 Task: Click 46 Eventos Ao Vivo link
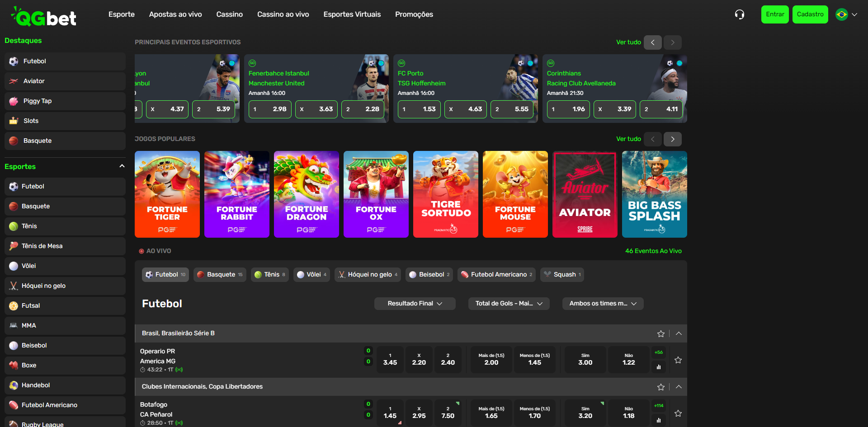tap(653, 251)
